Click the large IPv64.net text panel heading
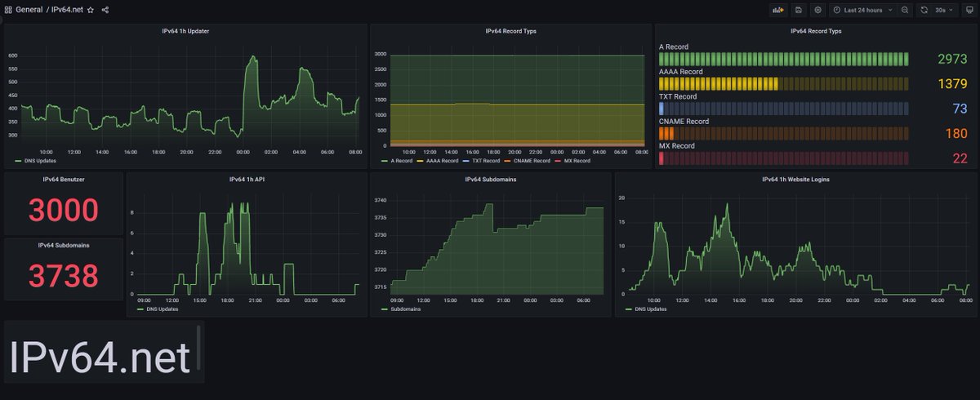This screenshot has height=400, width=980. [x=100, y=357]
